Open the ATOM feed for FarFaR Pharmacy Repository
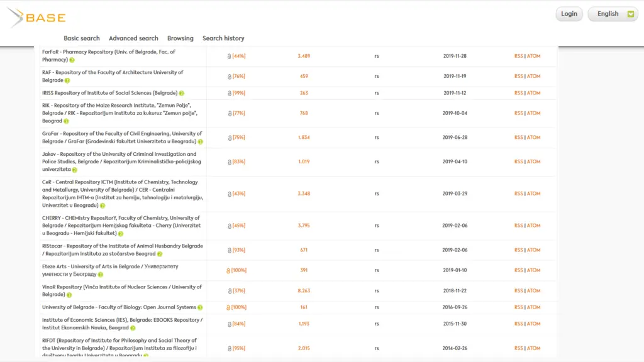The image size is (644, 362). click(x=533, y=56)
